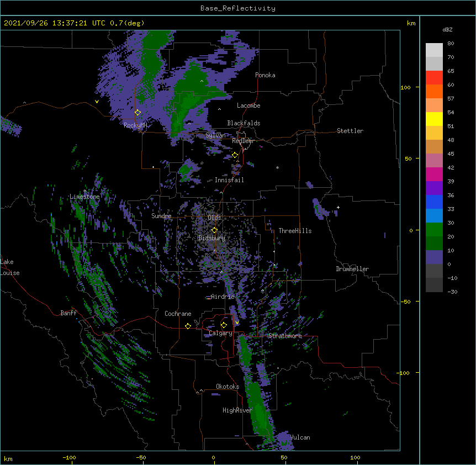Select the Drumheller label
The width and height of the screenshot is (476, 465).
(x=352, y=269)
